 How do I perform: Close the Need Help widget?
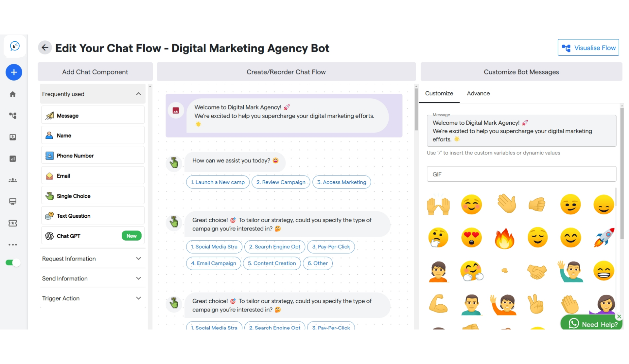tap(619, 316)
